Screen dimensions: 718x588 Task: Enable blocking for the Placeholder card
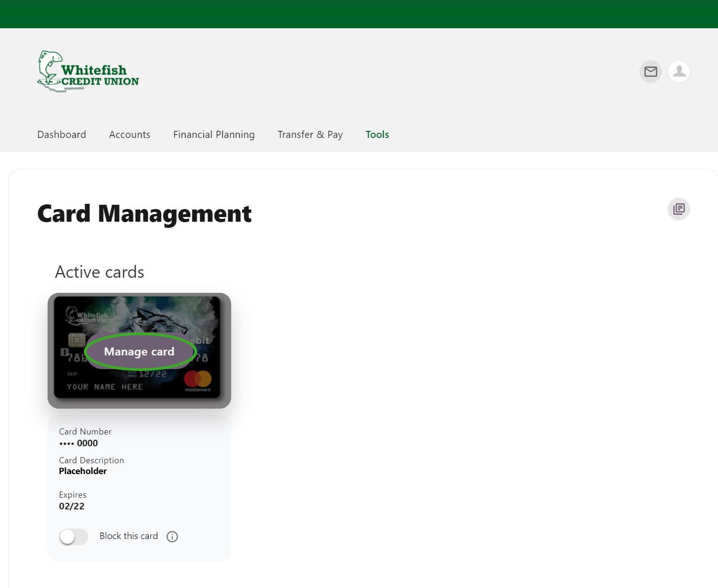pos(73,537)
